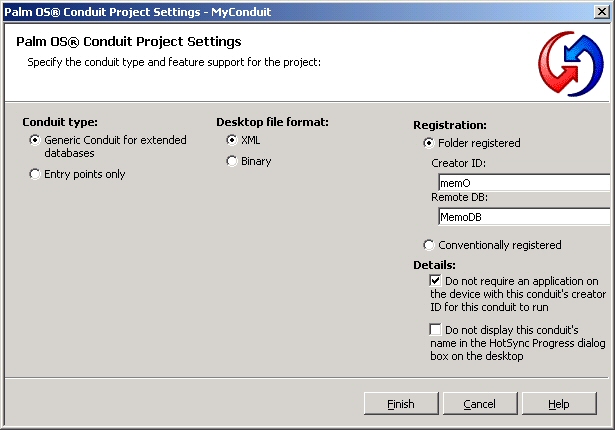Choose Conventionally registered option
This screenshot has height=430, width=615.
pyautogui.click(x=429, y=245)
